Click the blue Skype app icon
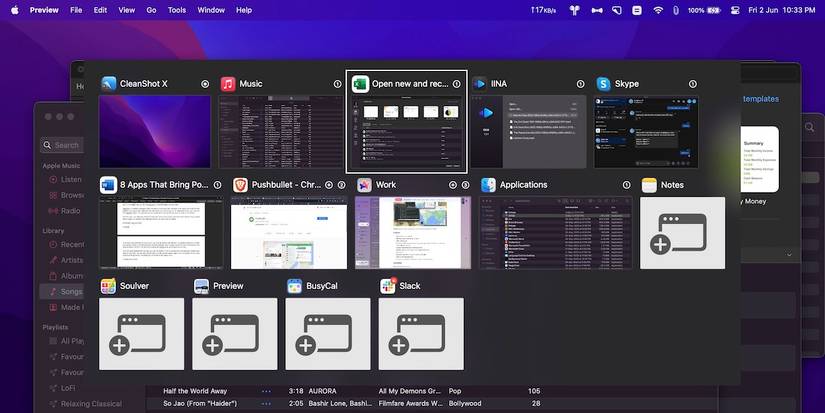 pyautogui.click(x=603, y=84)
